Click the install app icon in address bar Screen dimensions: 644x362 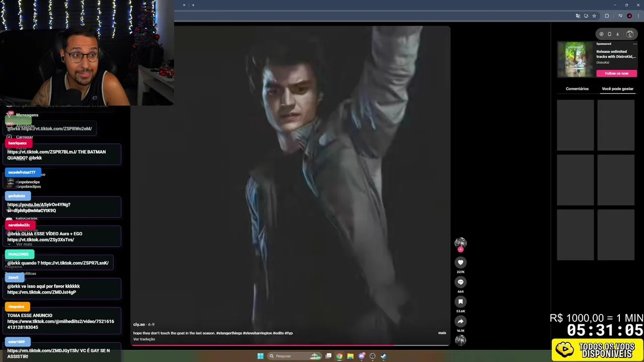(586, 16)
